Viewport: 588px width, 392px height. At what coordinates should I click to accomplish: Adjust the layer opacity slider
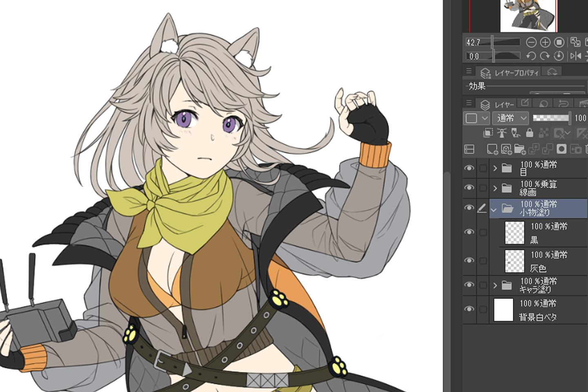pos(552,118)
